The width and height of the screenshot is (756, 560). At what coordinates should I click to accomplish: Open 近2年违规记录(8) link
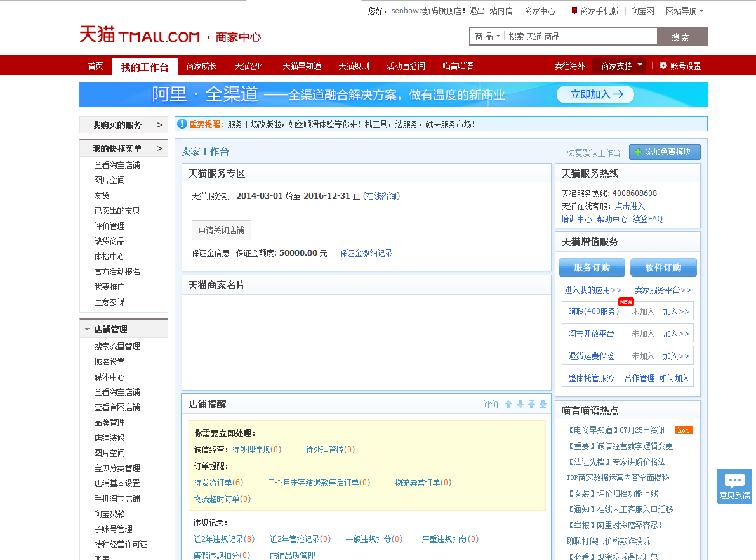[223, 539]
